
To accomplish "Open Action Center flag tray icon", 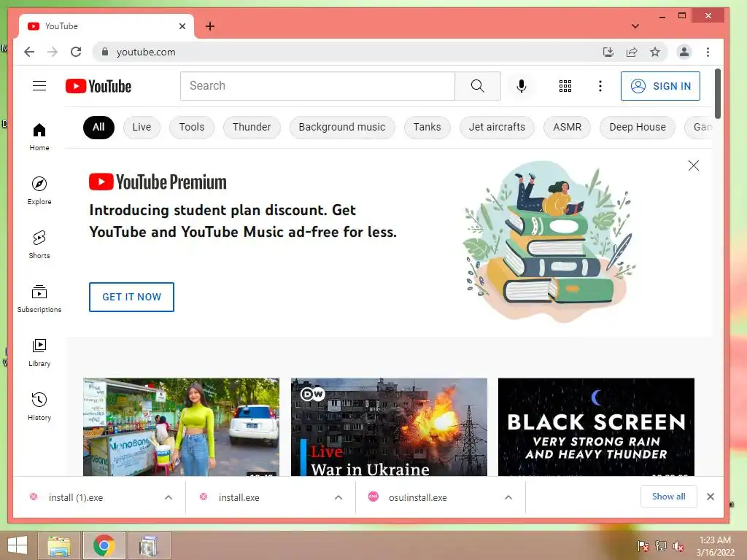I will tap(643, 545).
